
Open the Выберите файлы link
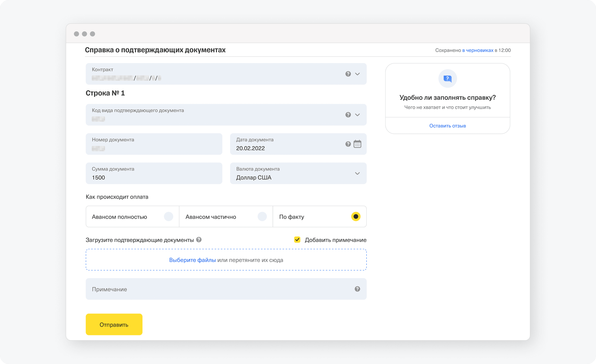point(192,260)
